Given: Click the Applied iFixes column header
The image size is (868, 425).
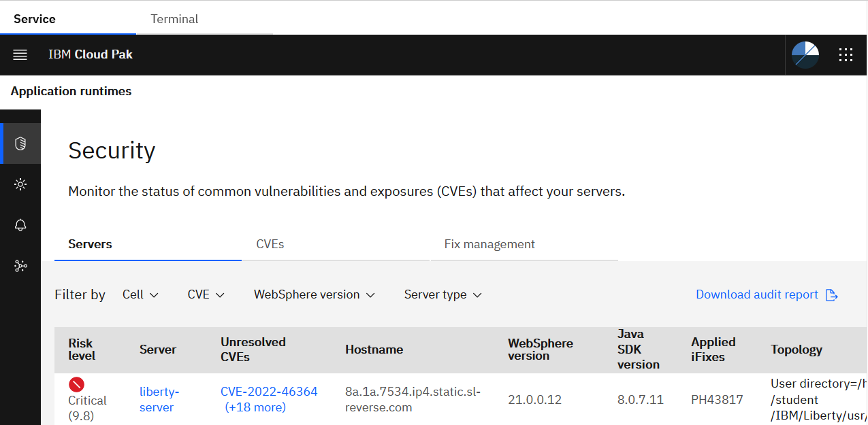Looking at the screenshot, I should coord(713,350).
